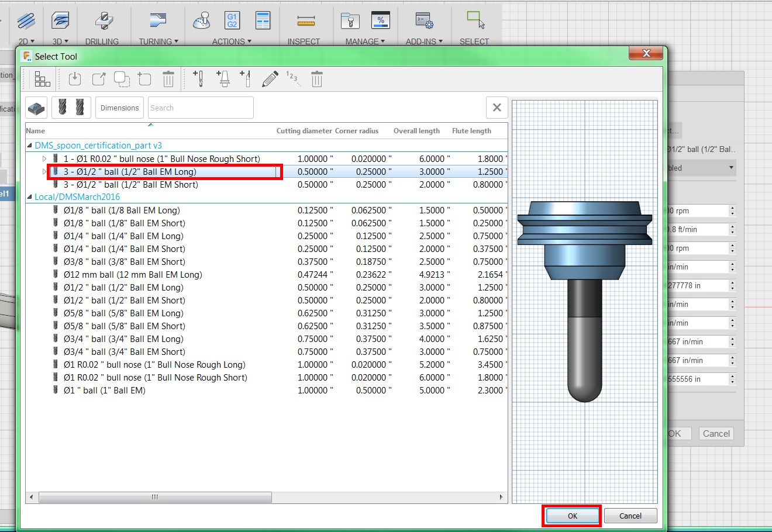This screenshot has width=772, height=532.
Task: Expand the 1" Bull Nose Rough Short tool
Action: point(44,159)
